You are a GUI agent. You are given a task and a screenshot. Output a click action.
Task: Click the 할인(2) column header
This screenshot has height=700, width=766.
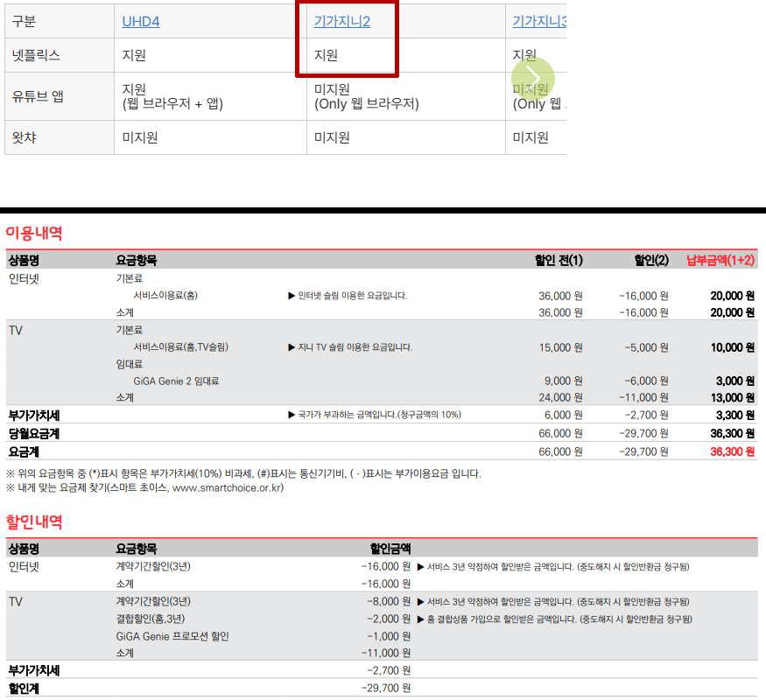click(x=651, y=260)
